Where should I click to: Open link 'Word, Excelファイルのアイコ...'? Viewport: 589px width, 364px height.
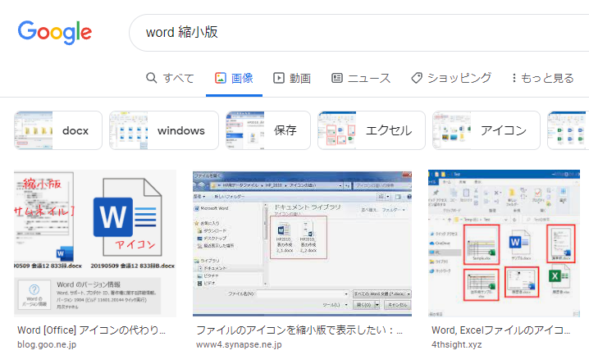coord(500,330)
